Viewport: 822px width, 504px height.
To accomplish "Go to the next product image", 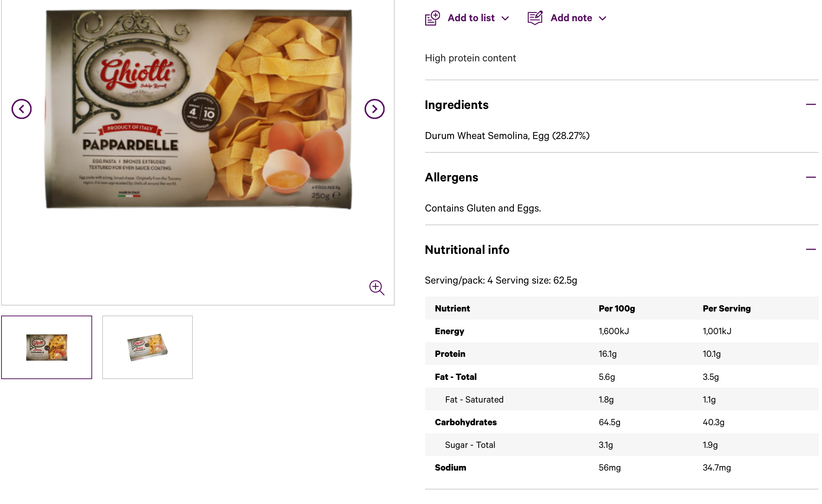I will pyautogui.click(x=374, y=109).
